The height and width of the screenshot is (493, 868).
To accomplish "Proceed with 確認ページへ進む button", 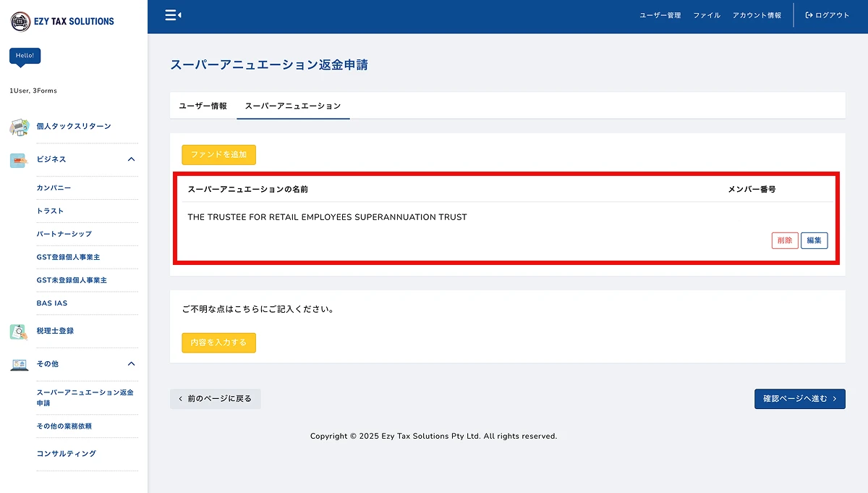I will tap(799, 399).
